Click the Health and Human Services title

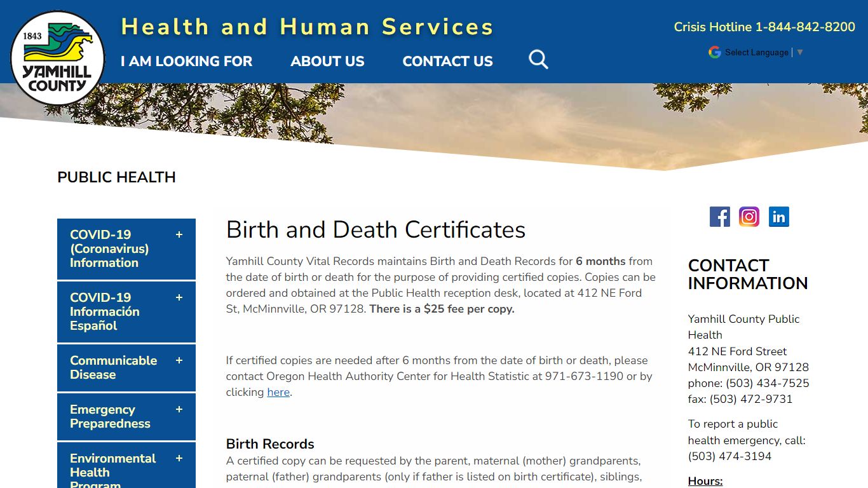[x=307, y=27]
